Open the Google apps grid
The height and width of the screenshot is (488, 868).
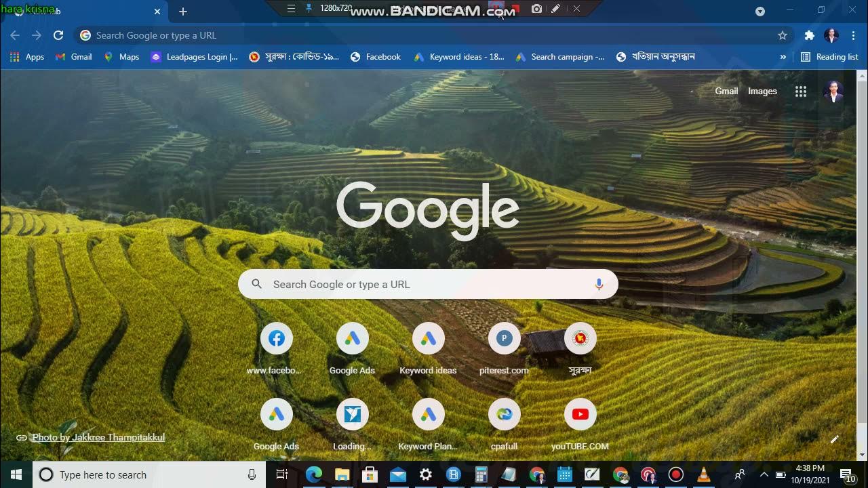pos(801,91)
